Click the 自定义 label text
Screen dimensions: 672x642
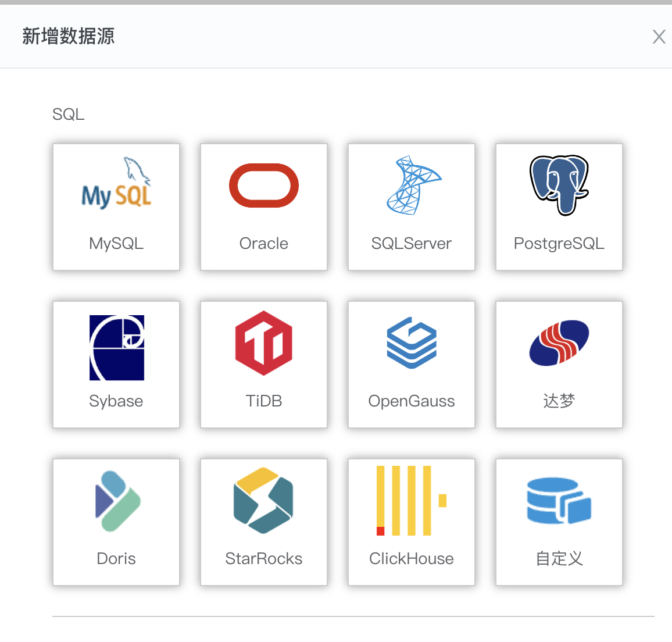click(x=559, y=559)
